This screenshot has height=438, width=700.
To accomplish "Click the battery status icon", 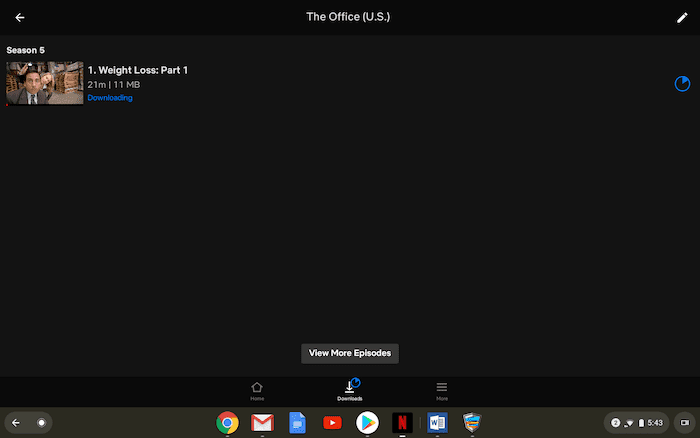I will (x=641, y=422).
